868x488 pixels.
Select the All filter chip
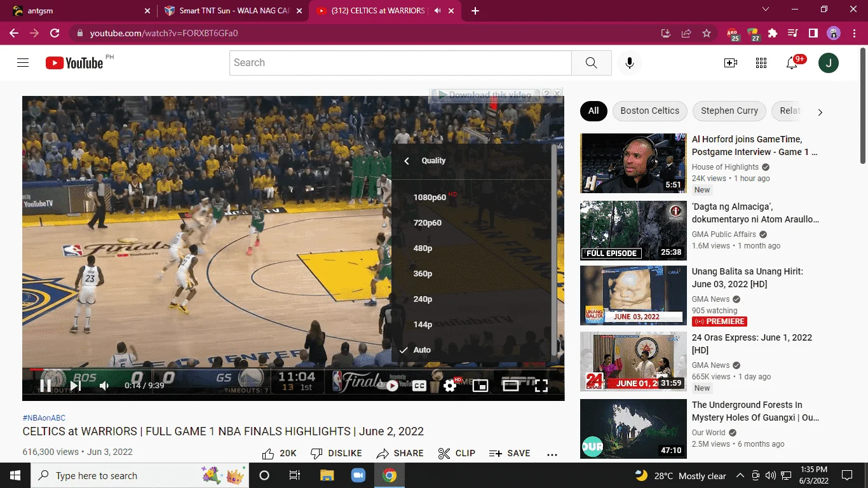click(593, 111)
